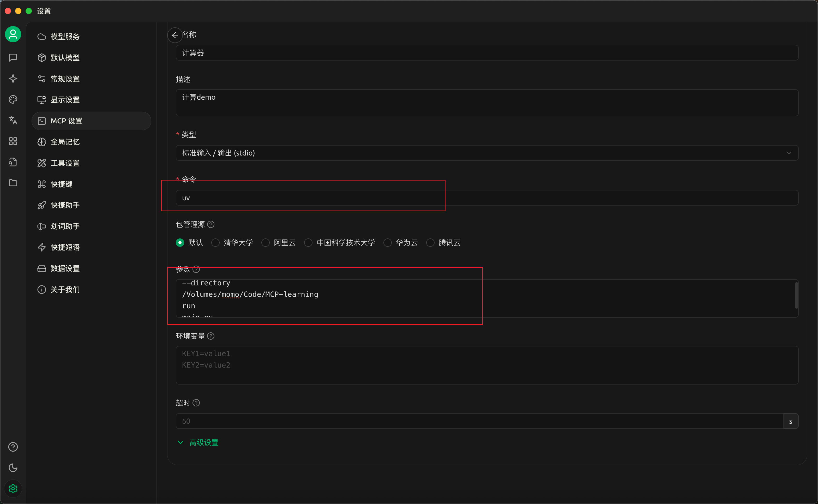
Task: Open 快捷助手 settings
Action: click(91, 205)
